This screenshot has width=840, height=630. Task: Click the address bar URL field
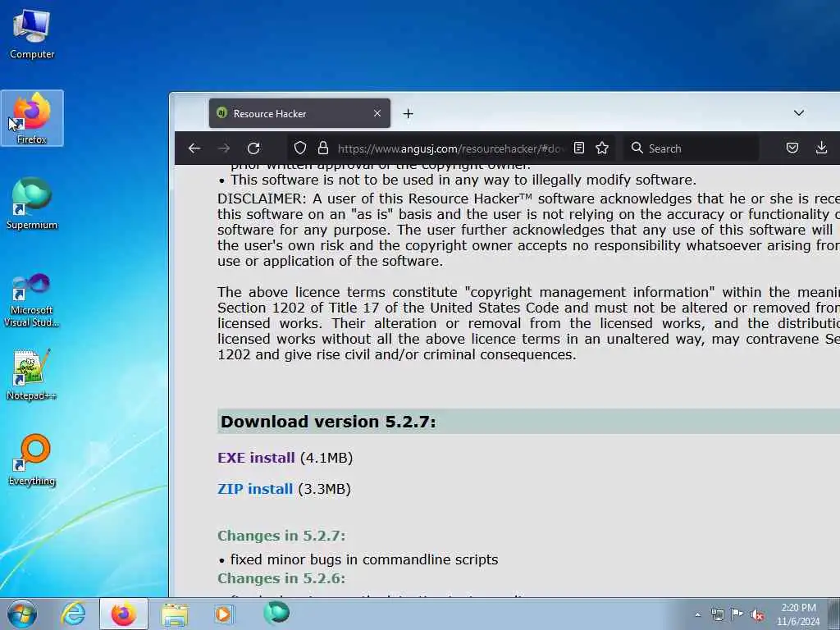tap(451, 148)
